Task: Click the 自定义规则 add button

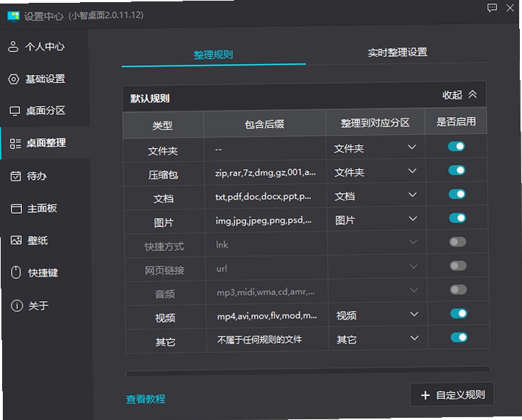Action: click(452, 395)
